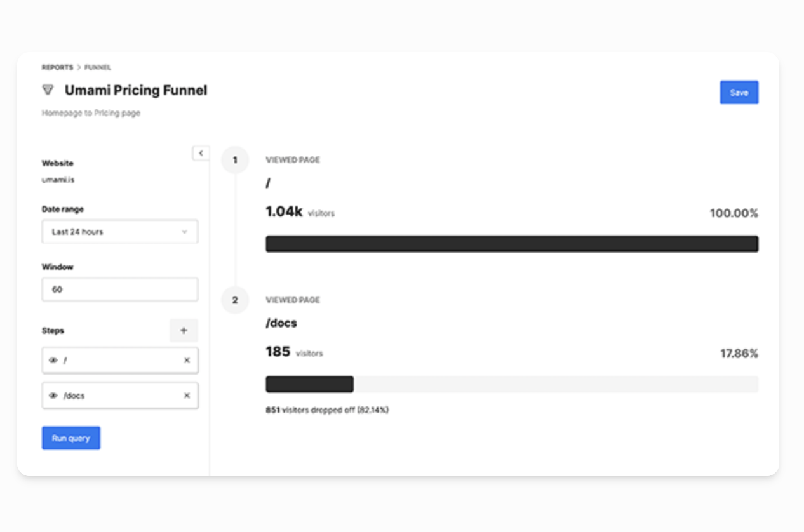
Task: Save the funnel report
Action: [739, 93]
